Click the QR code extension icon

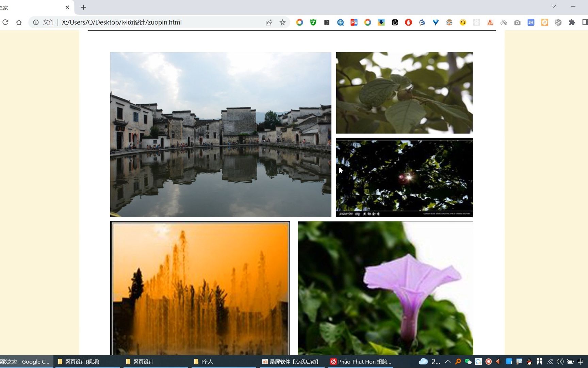click(x=476, y=22)
